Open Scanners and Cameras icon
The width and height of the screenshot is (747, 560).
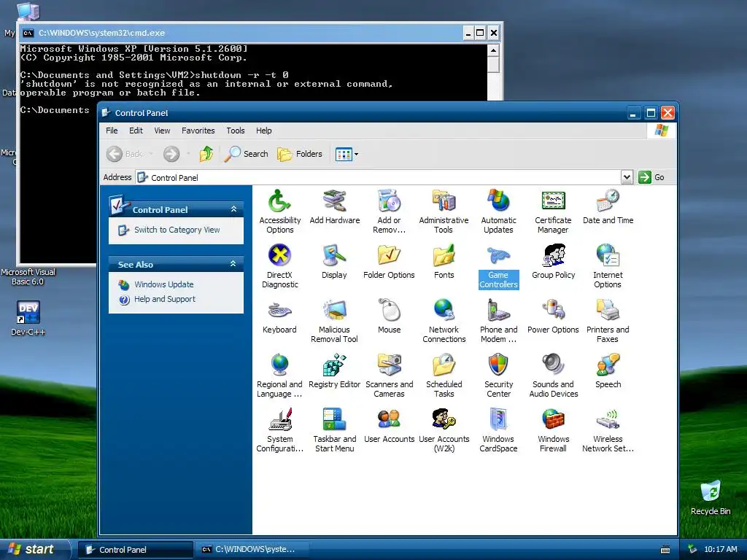point(390,376)
